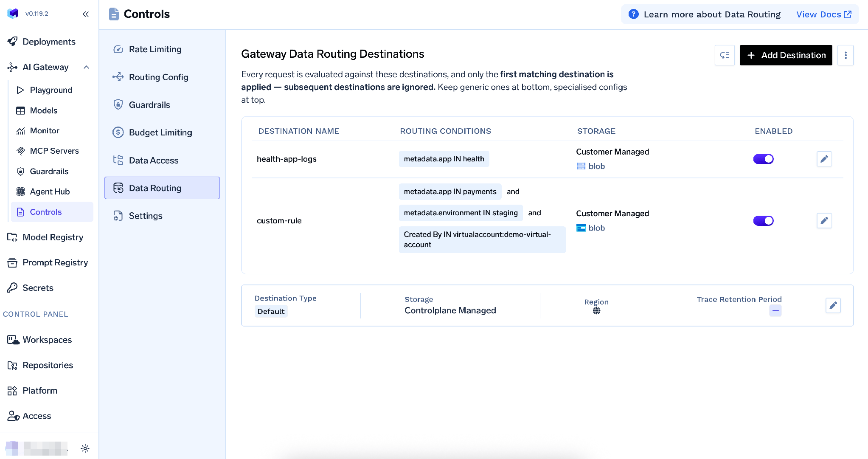Viewport: 868px width, 459px height.
Task: Open Budget Limiting section
Action: [162, 132]
